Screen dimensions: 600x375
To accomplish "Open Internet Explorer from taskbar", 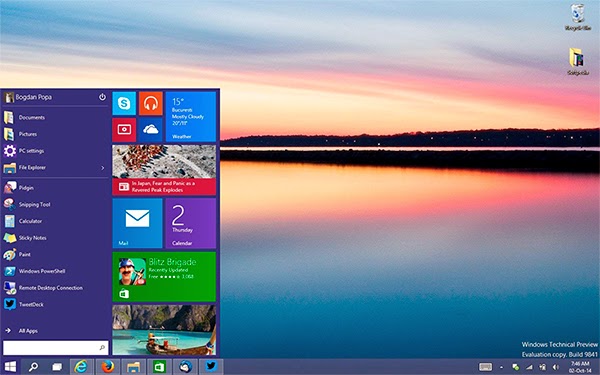I will click(81, 367).
